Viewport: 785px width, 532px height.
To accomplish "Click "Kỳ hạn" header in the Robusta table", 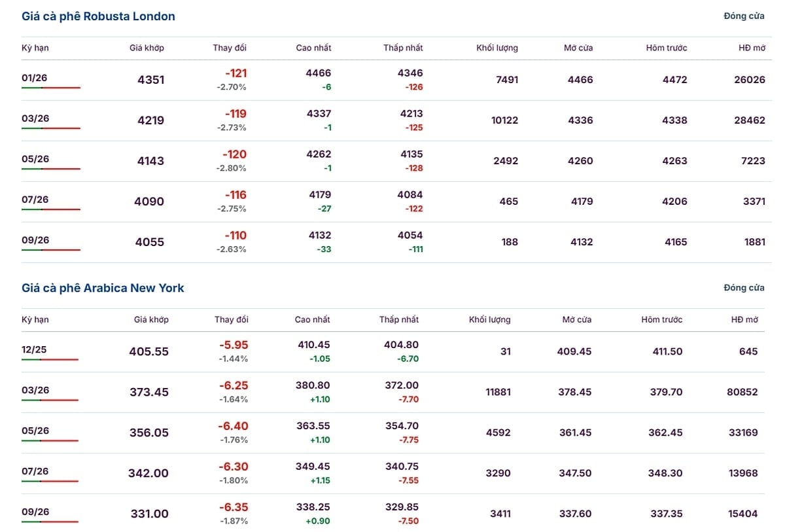I will pyautogui.click(x=35, y=48).
